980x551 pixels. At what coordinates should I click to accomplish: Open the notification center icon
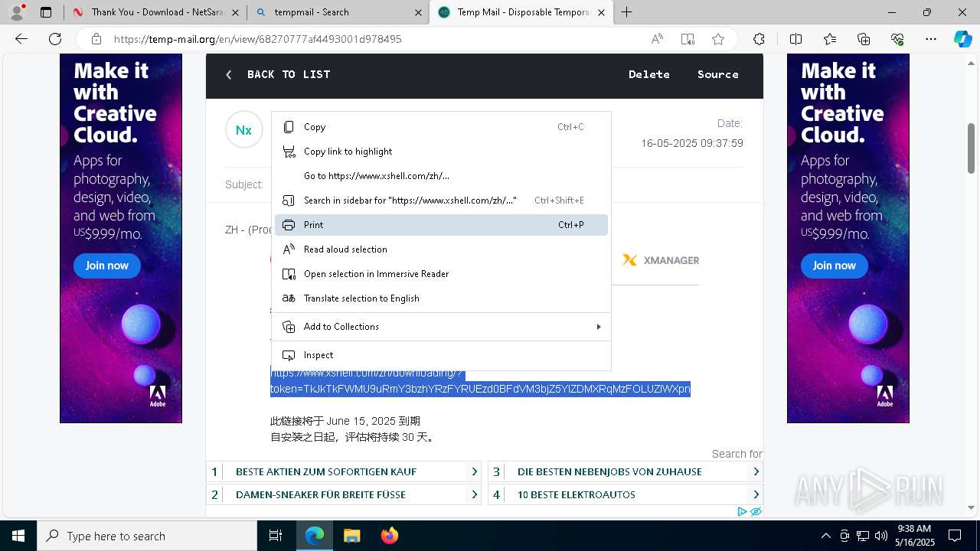(x=955, y=536)
